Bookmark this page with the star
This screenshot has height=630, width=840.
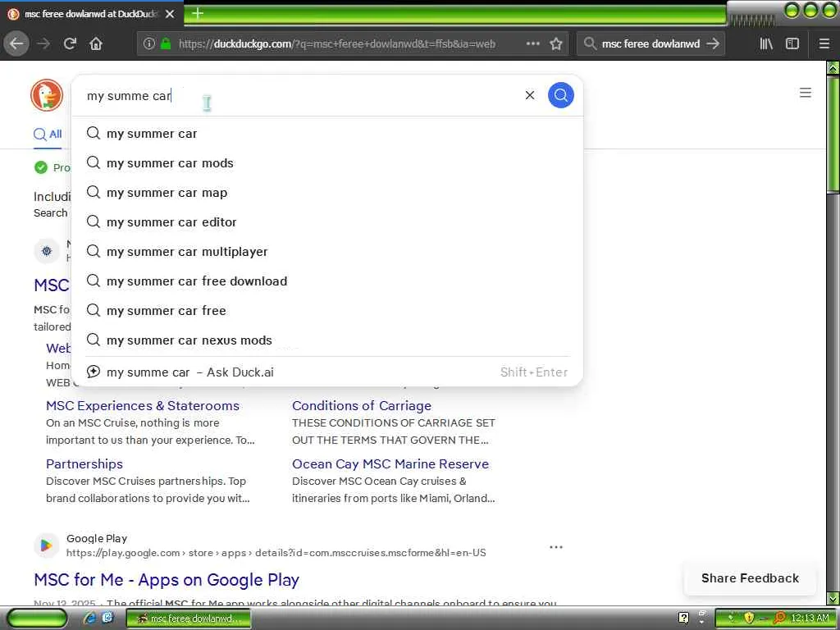coord(556,43)
